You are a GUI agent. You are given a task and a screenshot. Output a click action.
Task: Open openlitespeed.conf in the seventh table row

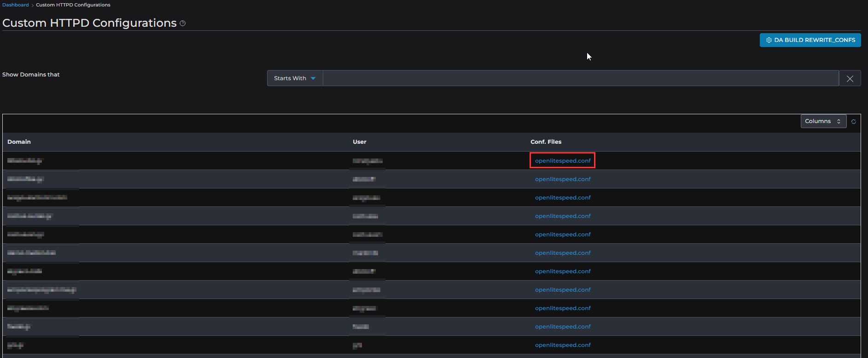click(562, 271)
